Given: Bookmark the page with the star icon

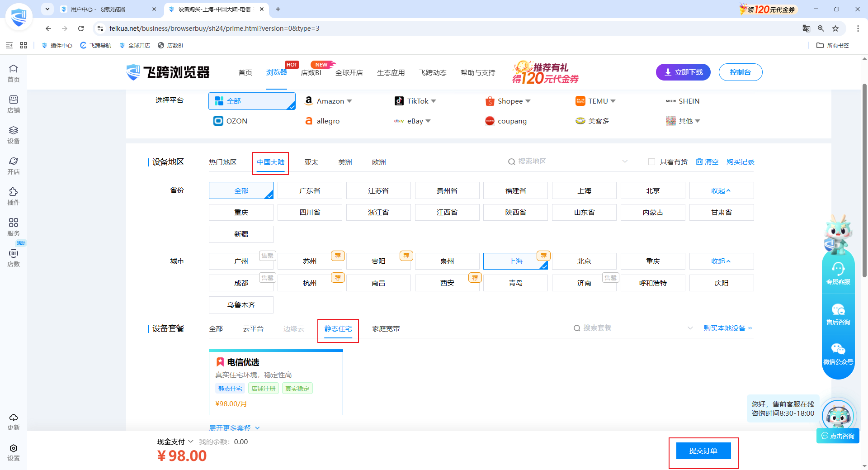Looking at the screenshot, I should [x=835, y=28].
